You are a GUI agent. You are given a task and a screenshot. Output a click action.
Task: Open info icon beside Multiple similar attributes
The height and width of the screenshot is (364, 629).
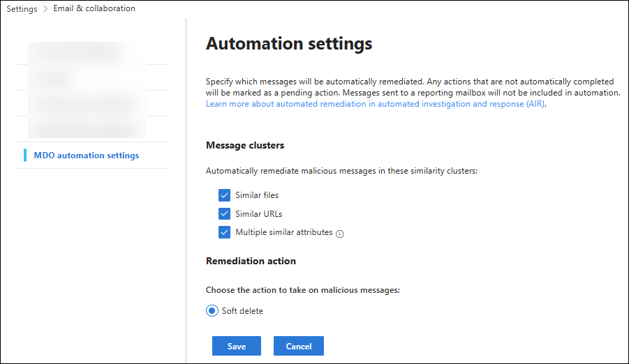click(340, 234)
